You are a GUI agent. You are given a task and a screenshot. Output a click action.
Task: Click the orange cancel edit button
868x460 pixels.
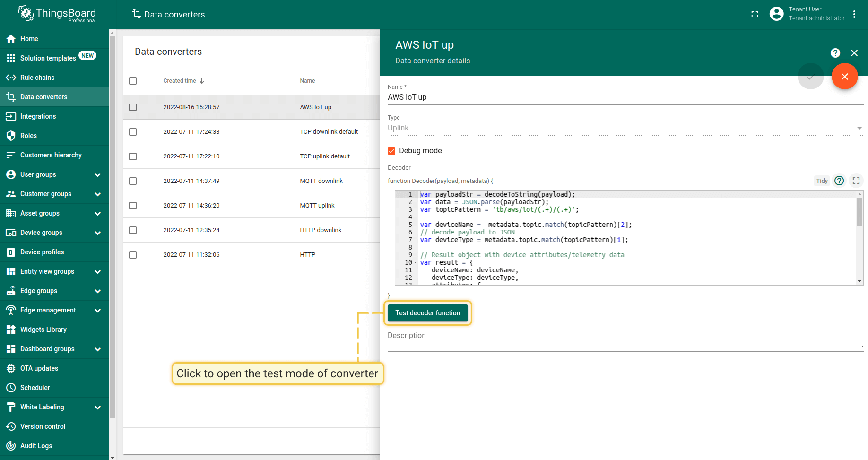tap(844, 77)
